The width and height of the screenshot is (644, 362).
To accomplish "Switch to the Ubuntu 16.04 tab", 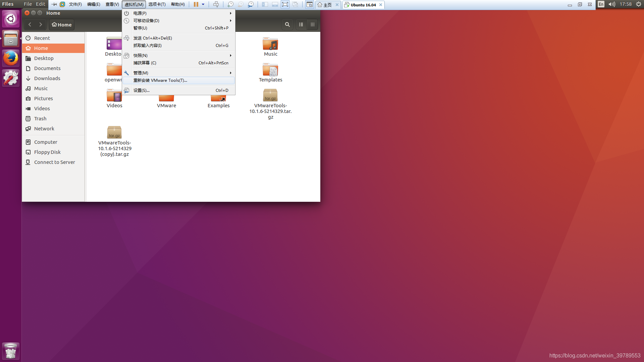I will (361, 5).
